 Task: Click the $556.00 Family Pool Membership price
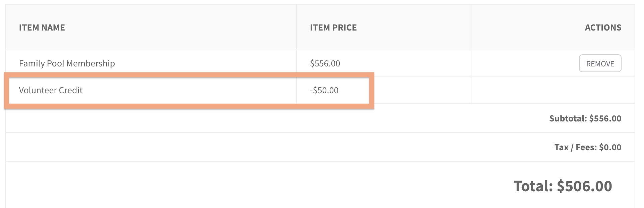325,63
